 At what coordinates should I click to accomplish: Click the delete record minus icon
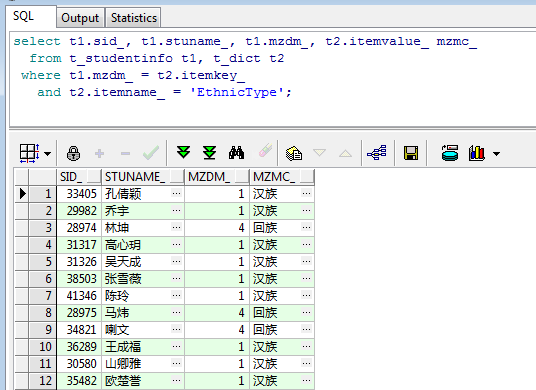[125, 153]
